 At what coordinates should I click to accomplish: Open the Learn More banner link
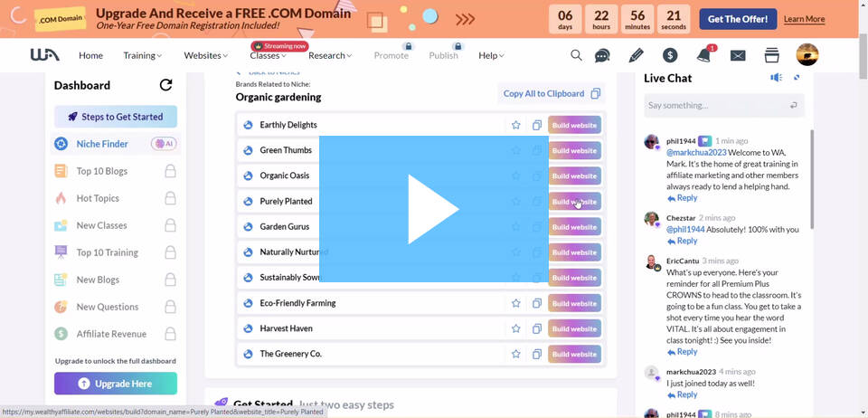point(805,19)
